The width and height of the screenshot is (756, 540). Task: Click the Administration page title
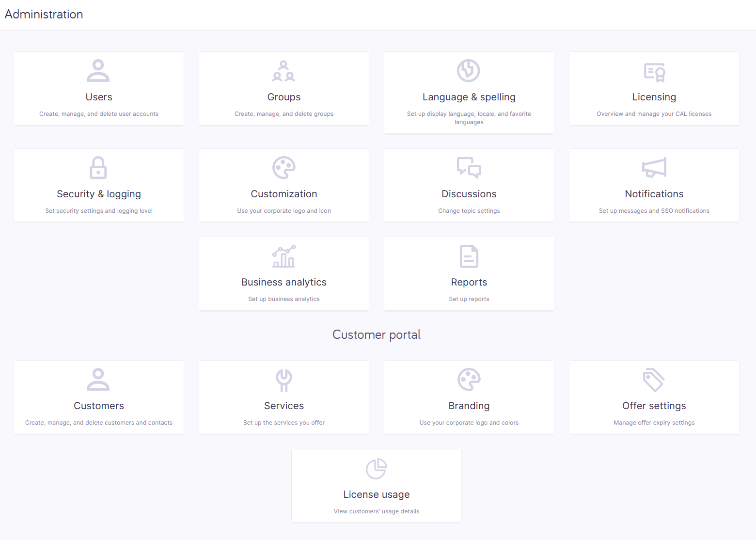click(44, 14)
